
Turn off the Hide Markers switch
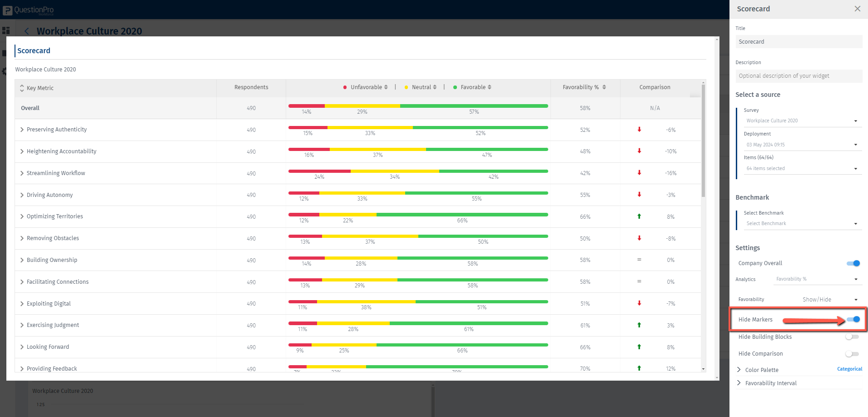[x=853, y=320]
